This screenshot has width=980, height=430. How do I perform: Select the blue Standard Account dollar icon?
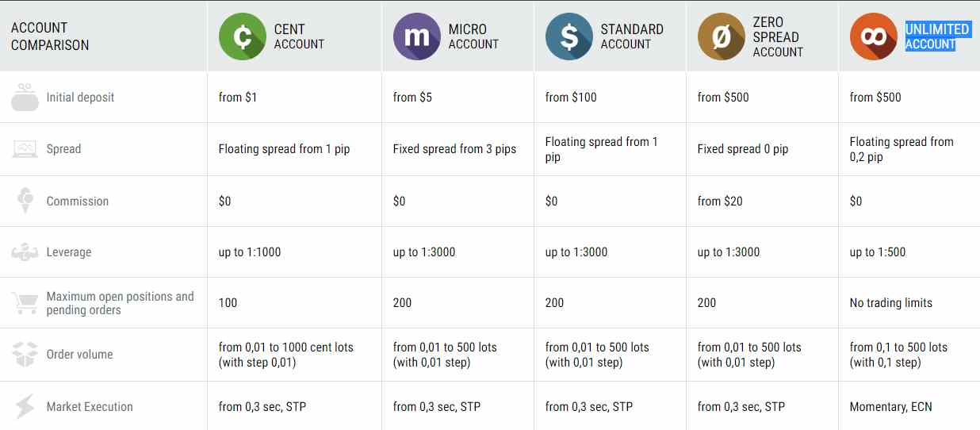pos(569,36)
